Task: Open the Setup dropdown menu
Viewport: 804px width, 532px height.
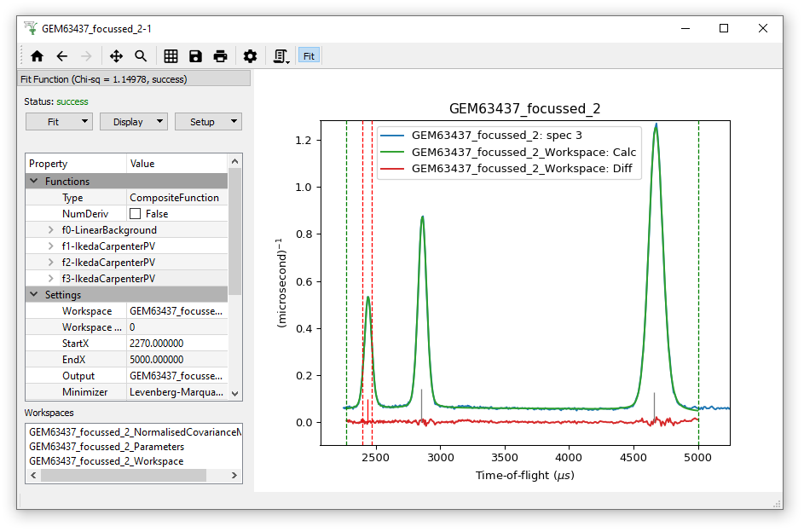Action: [208, 122]
